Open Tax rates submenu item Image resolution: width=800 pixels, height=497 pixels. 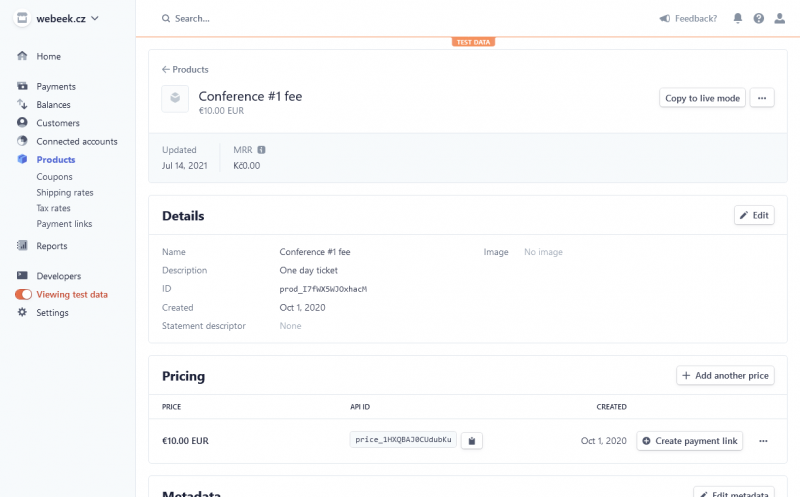(53, 208)
